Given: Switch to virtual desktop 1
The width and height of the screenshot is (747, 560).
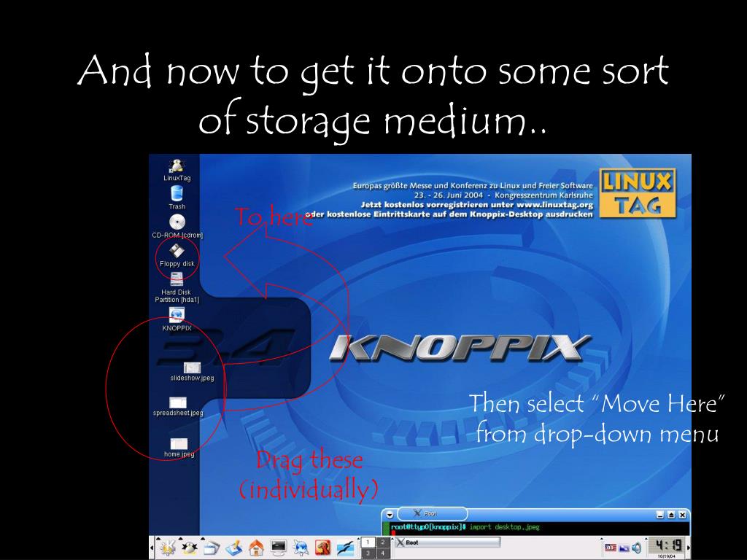Looking at the screenshot, I should (368, 542).
